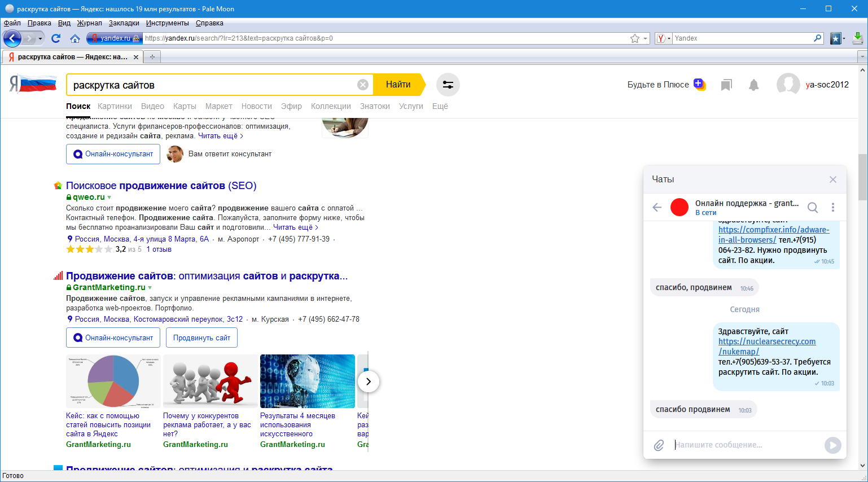
Task: Open the history dropdown next to forward arrow
Action: [40, 38]
